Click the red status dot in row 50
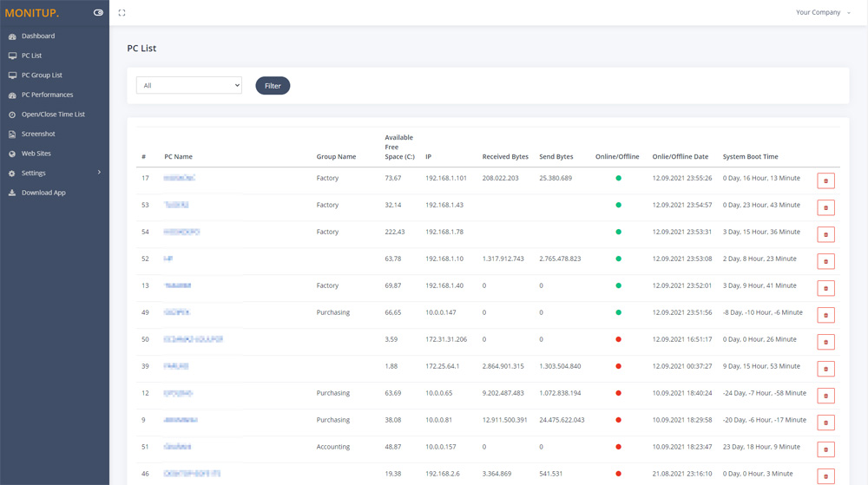 click(618, 339)
